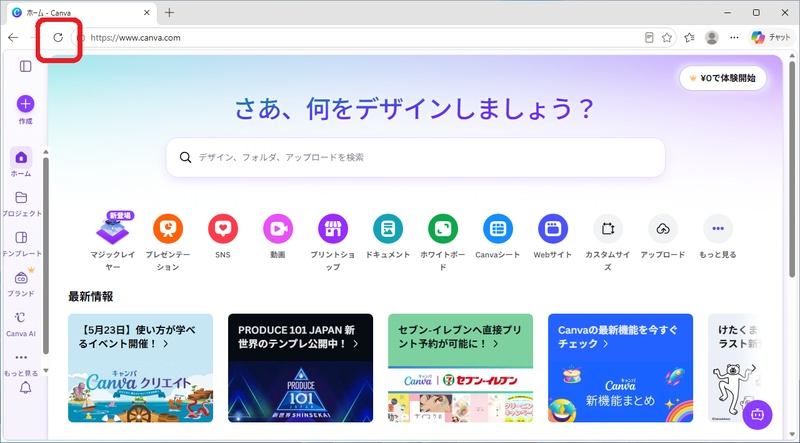
Task: Open テンプレート in the sidebar
Action: point(21,243)
